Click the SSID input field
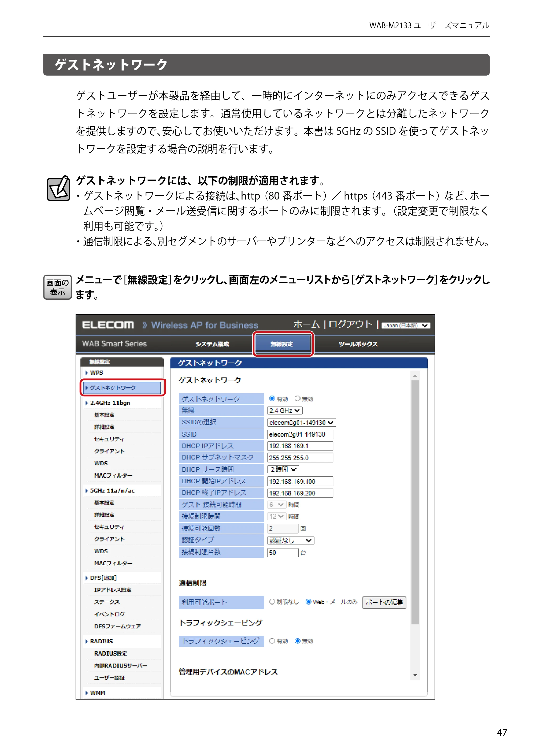Image resolution: width=533 pixels, height=756 pixels. point(300,435)
